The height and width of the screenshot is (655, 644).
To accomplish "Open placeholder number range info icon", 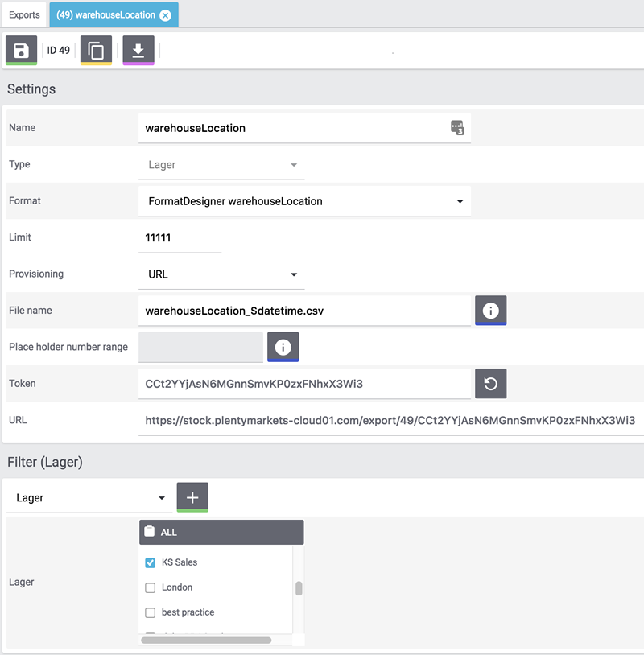I will pos(283,347).
